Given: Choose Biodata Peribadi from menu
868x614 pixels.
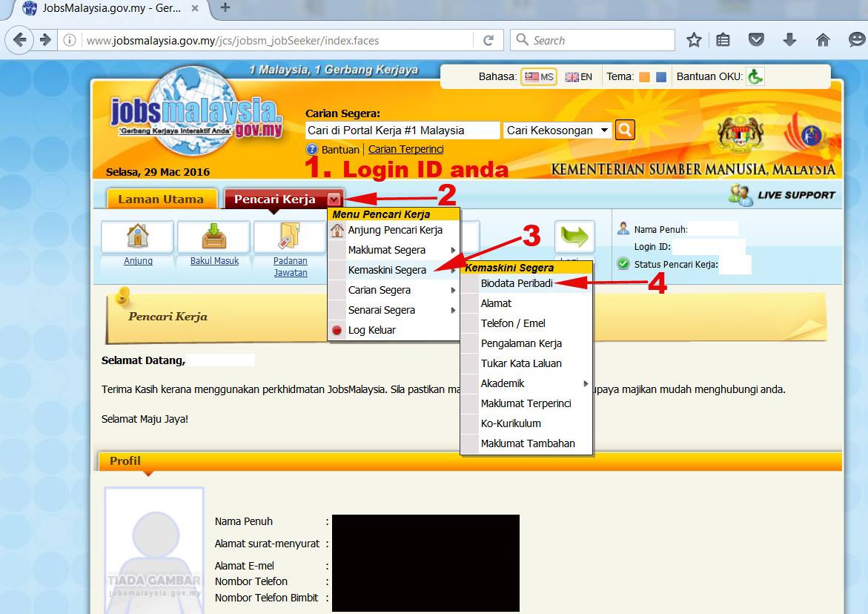Looking at the screenshot, I should coord(526,283).
